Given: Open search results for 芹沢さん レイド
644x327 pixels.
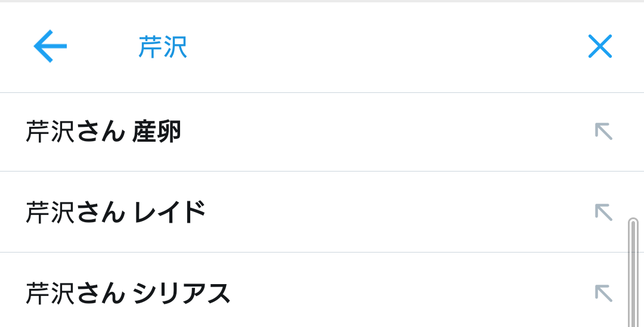Looking at the screenshot, I should click(x=116, y=213).
